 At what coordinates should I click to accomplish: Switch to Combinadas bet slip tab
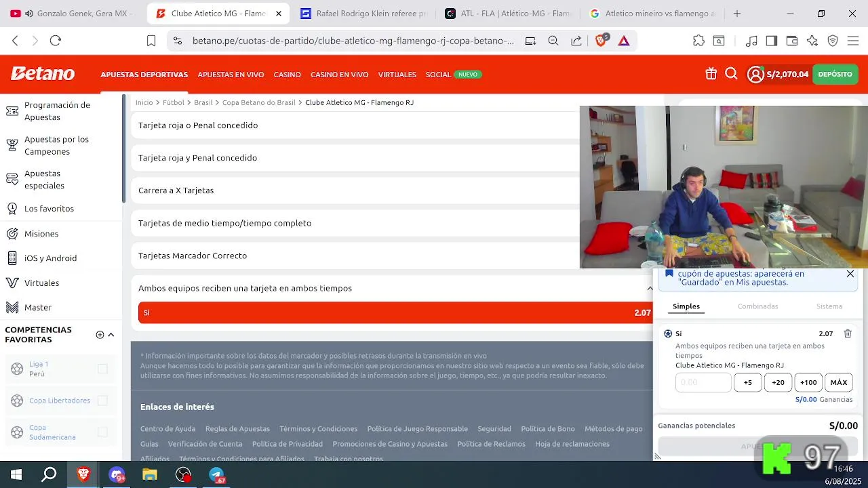[x=757, y=306]
